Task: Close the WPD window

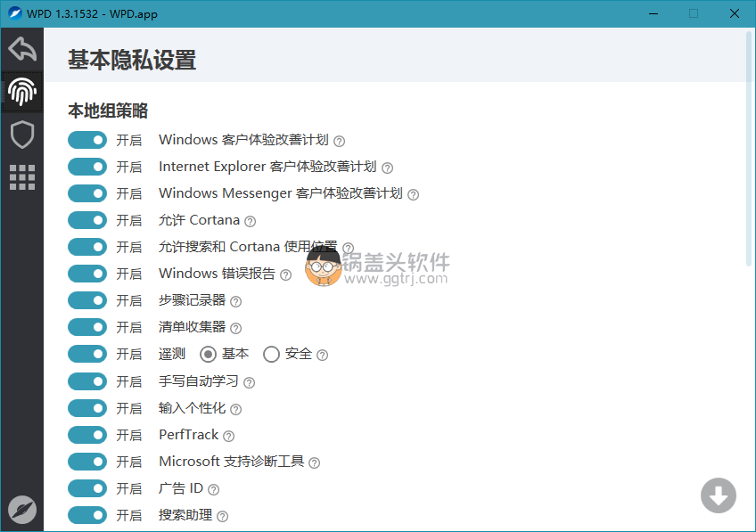Action: [x=735, y=13]
